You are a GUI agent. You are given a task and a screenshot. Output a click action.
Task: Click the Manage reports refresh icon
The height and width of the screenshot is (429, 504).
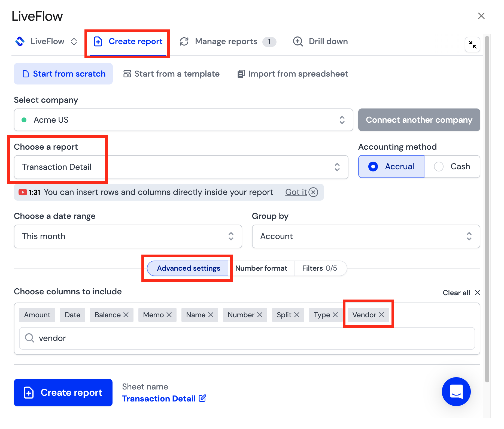pos(184,41)
